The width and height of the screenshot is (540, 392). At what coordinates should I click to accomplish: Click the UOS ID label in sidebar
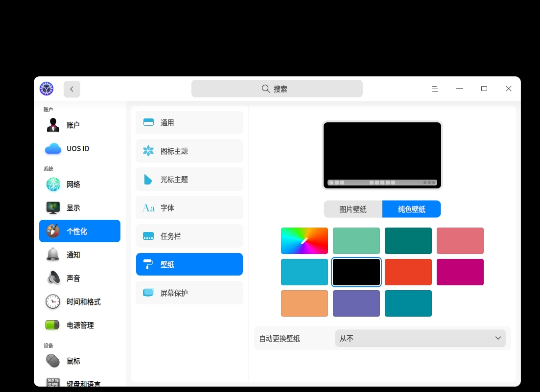point(78,149)
